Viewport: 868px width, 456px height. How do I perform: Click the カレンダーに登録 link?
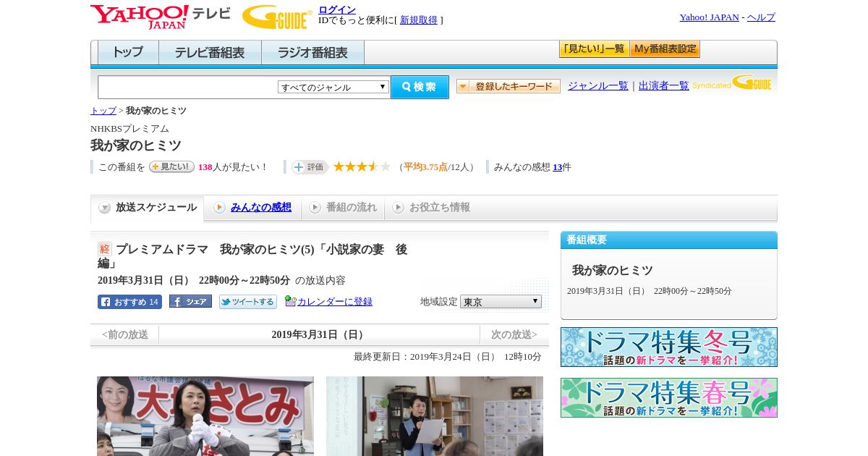pos(335,302)
